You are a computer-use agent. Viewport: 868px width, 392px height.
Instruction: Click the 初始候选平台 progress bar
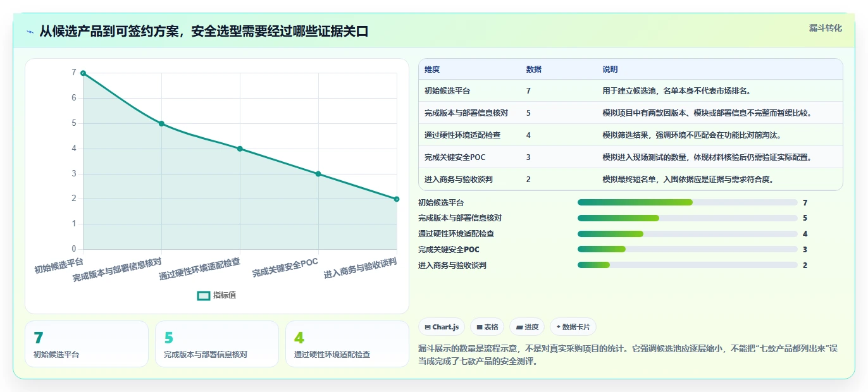688,202
